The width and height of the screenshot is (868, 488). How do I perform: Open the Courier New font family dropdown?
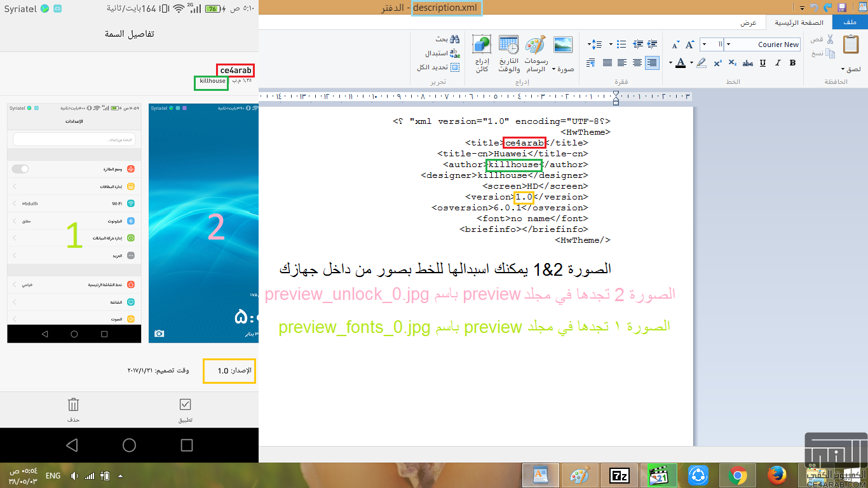pos(728,44)
